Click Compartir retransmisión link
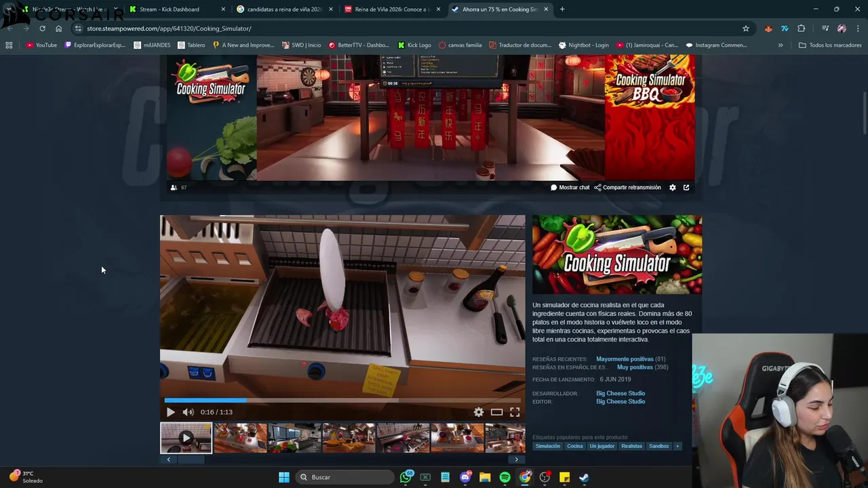This screenshot has height=488, width=868. point(627,188)
